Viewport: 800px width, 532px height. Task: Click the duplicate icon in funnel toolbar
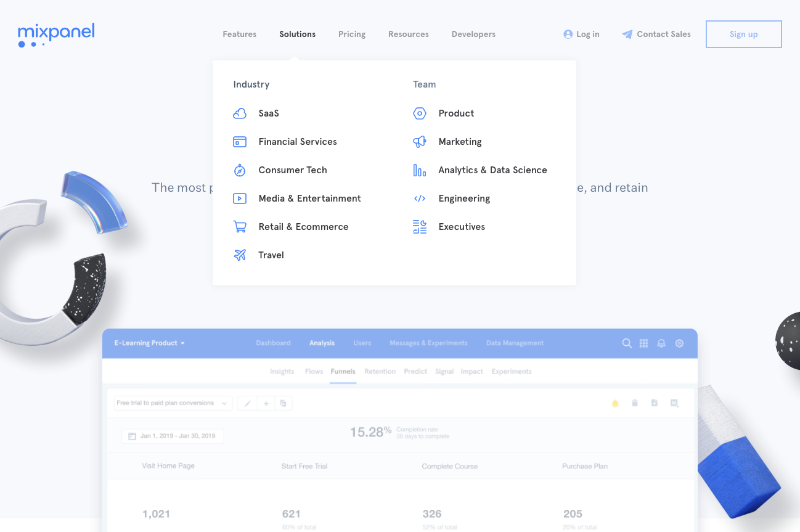tap(284, 403)
